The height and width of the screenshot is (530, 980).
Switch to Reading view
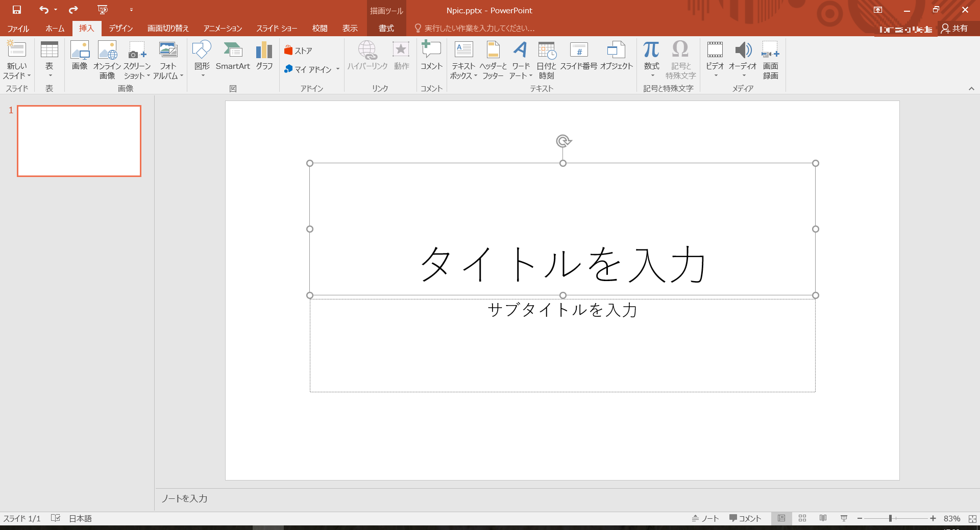(823, 518)
